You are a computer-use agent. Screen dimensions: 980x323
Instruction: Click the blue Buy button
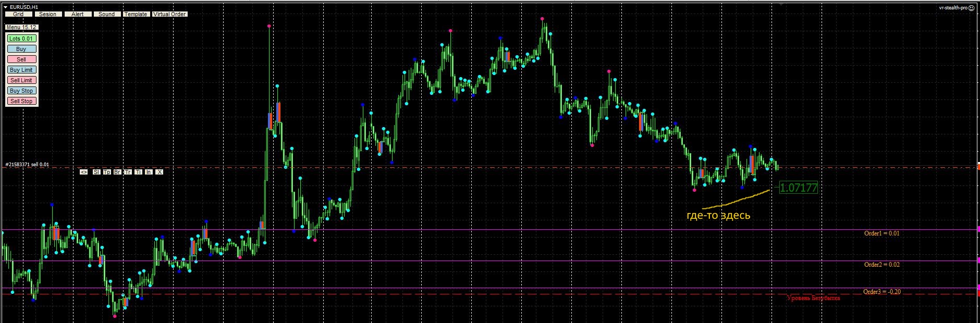(21, 49)
